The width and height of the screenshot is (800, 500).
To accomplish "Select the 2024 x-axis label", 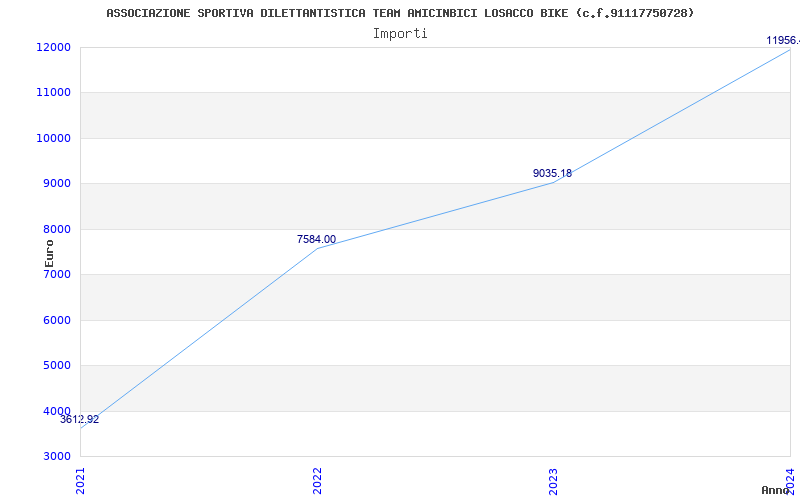I will (x=790, y=481).
